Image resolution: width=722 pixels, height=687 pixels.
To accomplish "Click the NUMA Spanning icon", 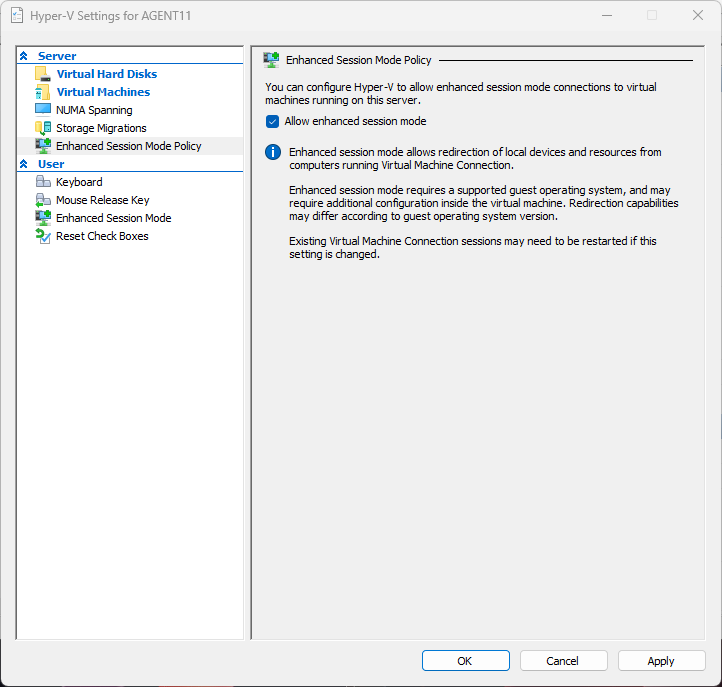I will click(x=42, y=110).
